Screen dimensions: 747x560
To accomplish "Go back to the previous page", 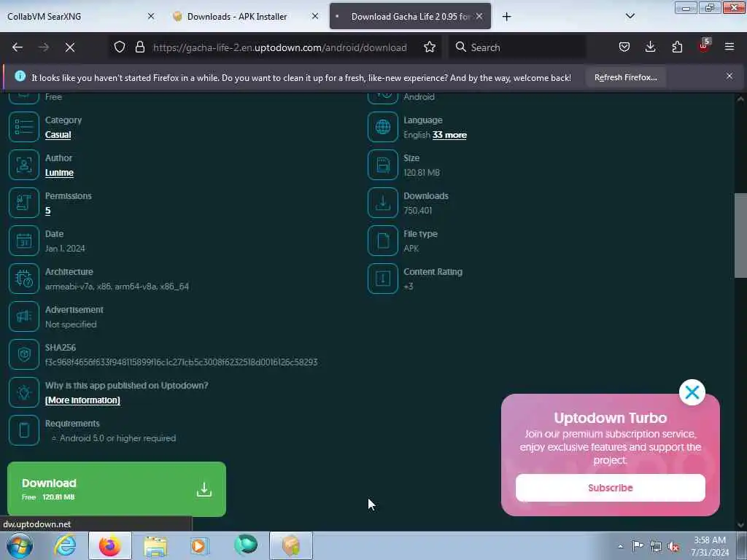I will [x=18, y=47].
